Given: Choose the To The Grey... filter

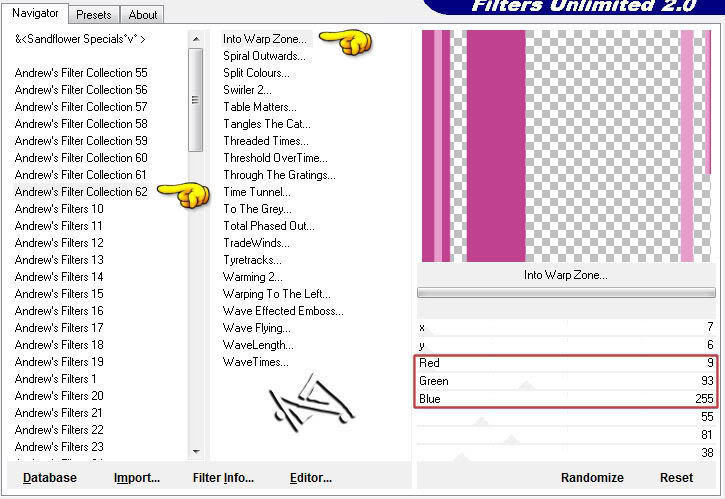Looking at the screenshot, I should point(258,209).
